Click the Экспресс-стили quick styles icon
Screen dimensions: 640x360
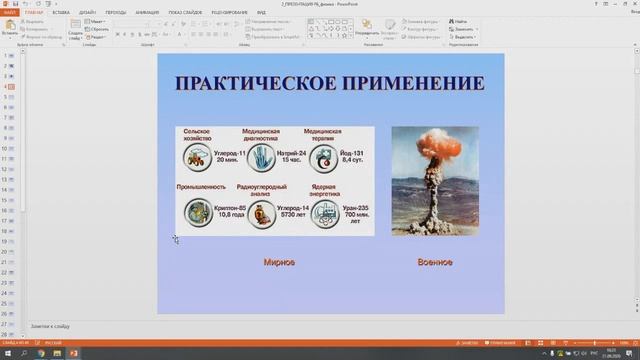coord(390,25)
